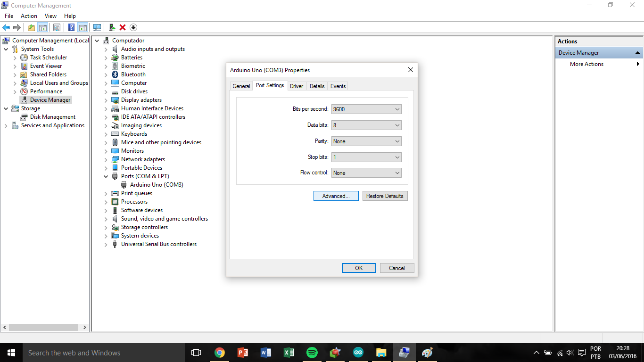Show hidden tray icons chevron
This screenshot has height=362, width=644.
pyautogui.click(x=536, y=353)
